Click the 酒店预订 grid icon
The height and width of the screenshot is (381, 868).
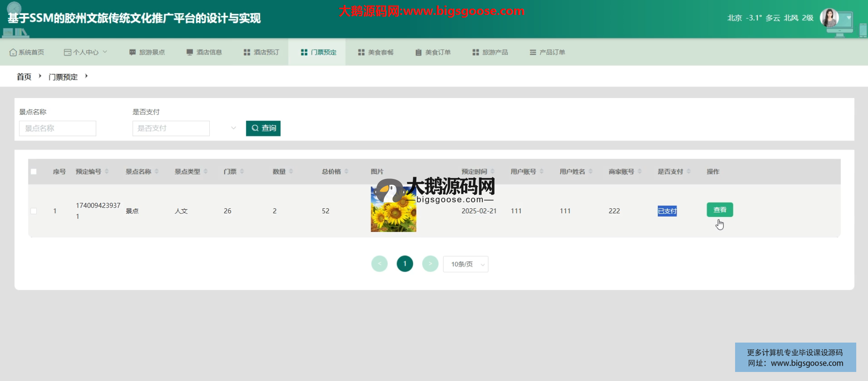[247, 52]
